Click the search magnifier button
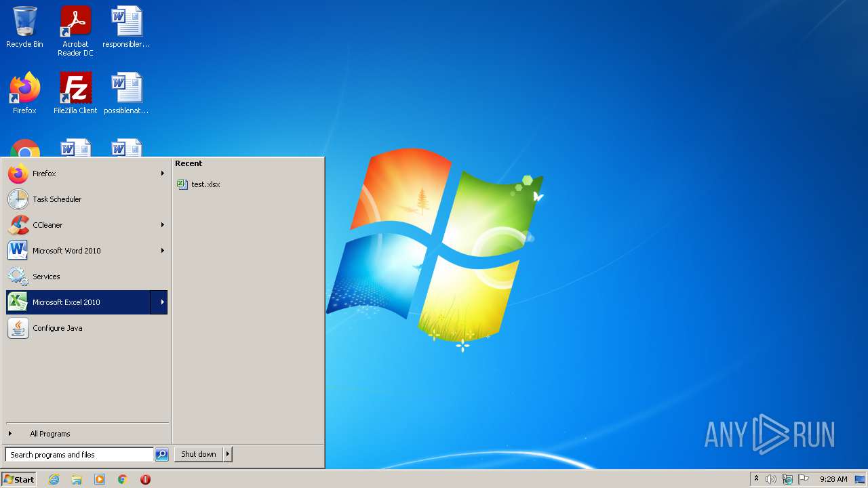The image size is (868, 488). (161, 455)
